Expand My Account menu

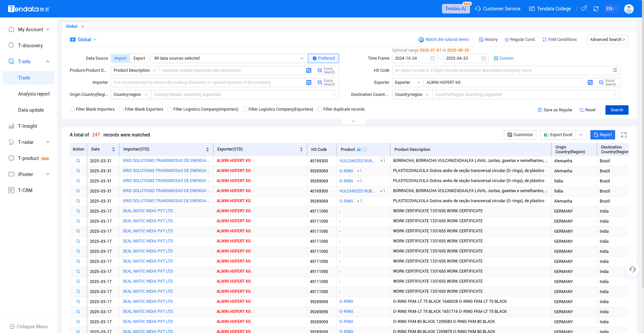29,30
